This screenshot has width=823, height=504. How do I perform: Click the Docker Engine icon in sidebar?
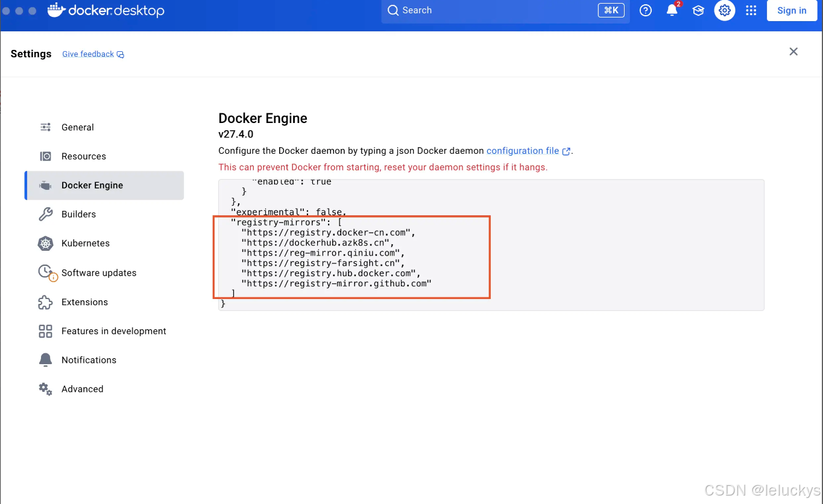pos(45,185)
